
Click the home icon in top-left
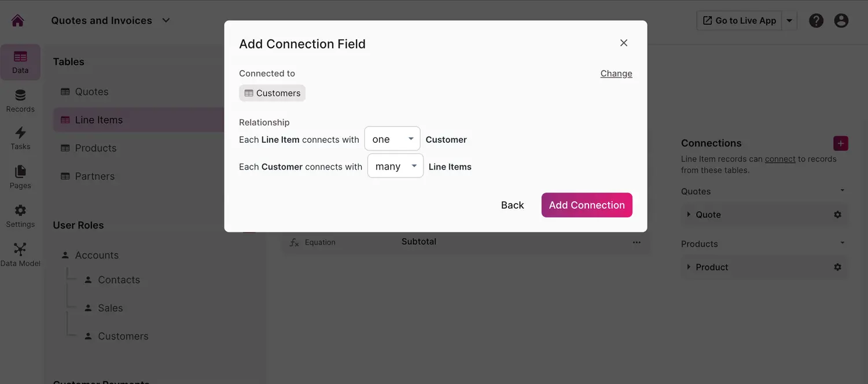coord(18,21)
